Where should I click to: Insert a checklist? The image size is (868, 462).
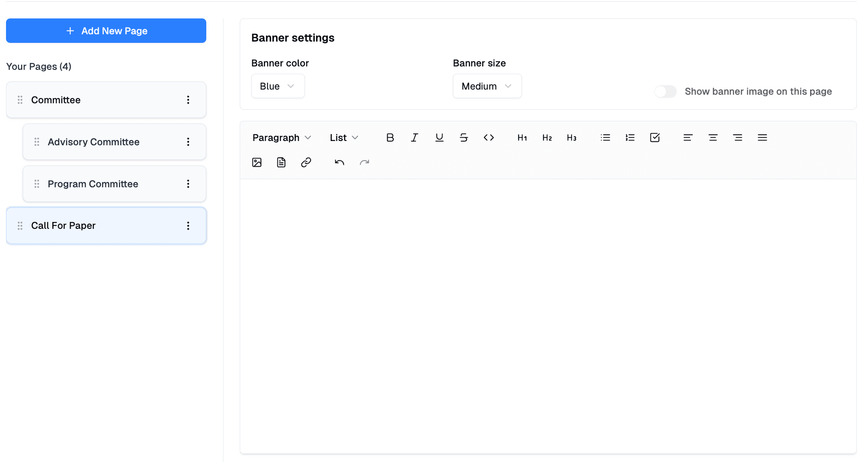coord(654,138)
